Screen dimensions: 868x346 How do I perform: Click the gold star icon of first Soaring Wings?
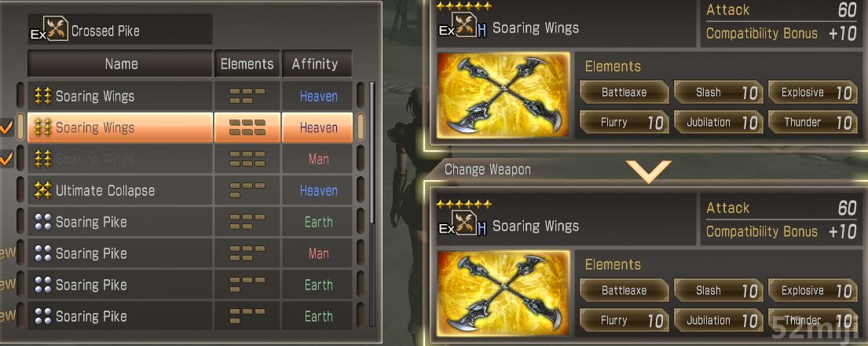[x=42, y=96]
